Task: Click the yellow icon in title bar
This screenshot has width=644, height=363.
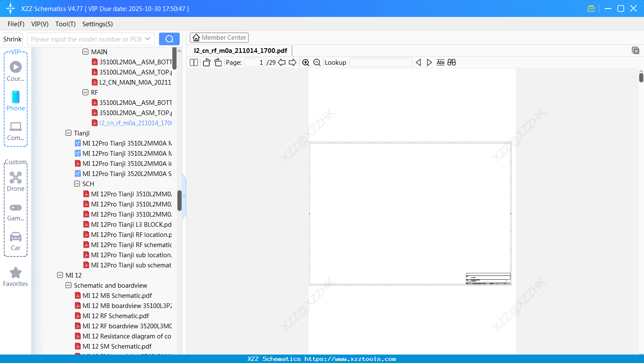Action: pos(591,8)
